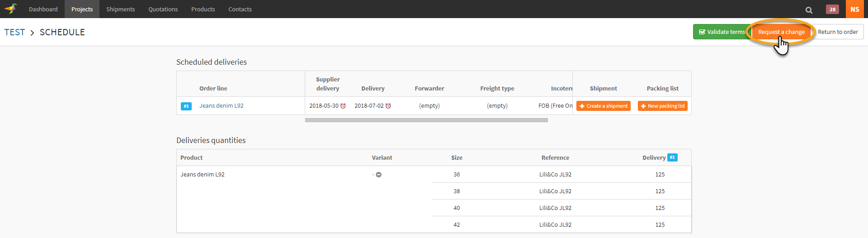Open the Jeans denim L92 order line link

[222, 105]
